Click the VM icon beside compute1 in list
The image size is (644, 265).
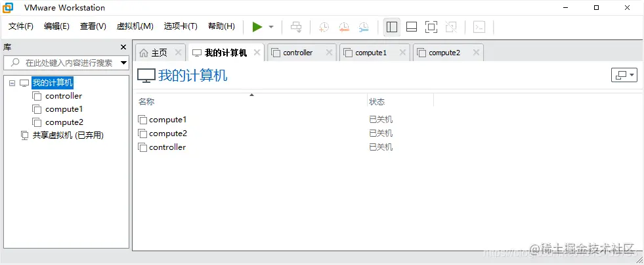[x=142, y=120]
